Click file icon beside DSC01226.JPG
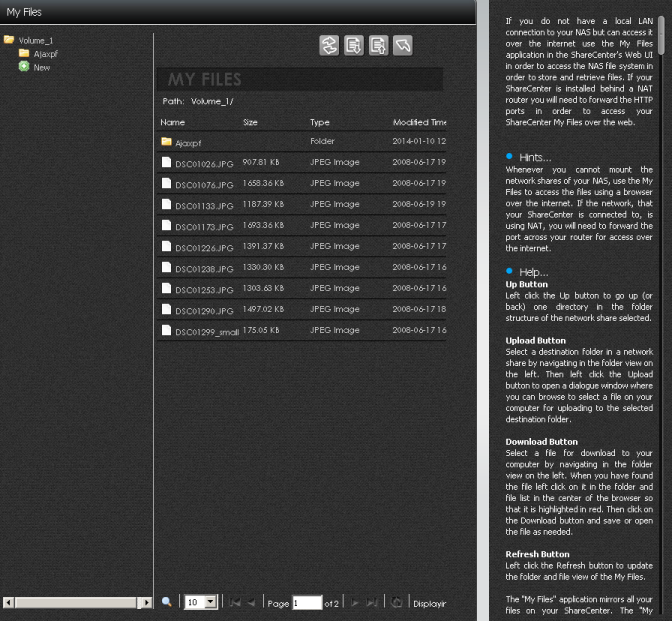 166,246
